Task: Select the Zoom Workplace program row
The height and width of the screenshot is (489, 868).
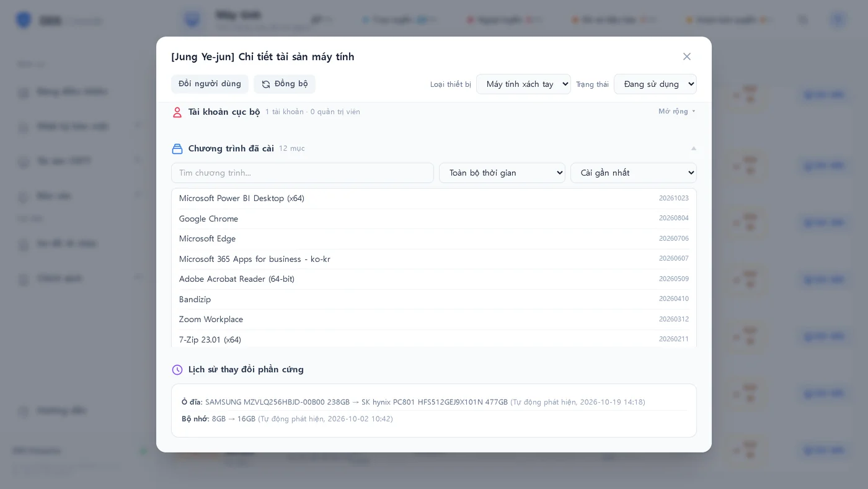Action: pos(433,319)
